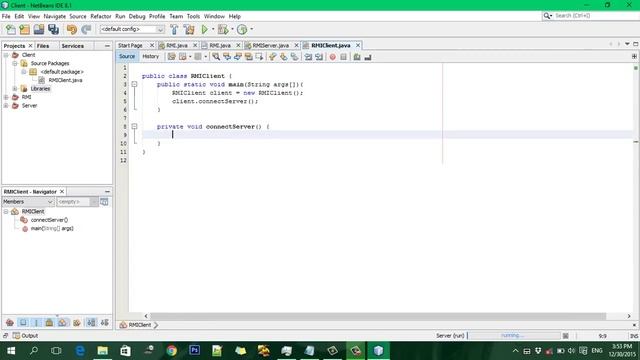Click the Source view button

127,56
